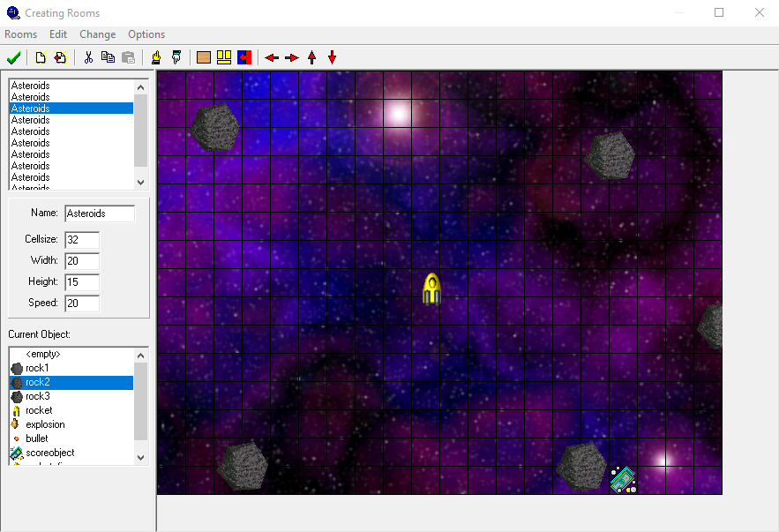Viewport: 779px width, 532px height.
Task: Select <empty> in the Current Object list
Action: point(71,354)
